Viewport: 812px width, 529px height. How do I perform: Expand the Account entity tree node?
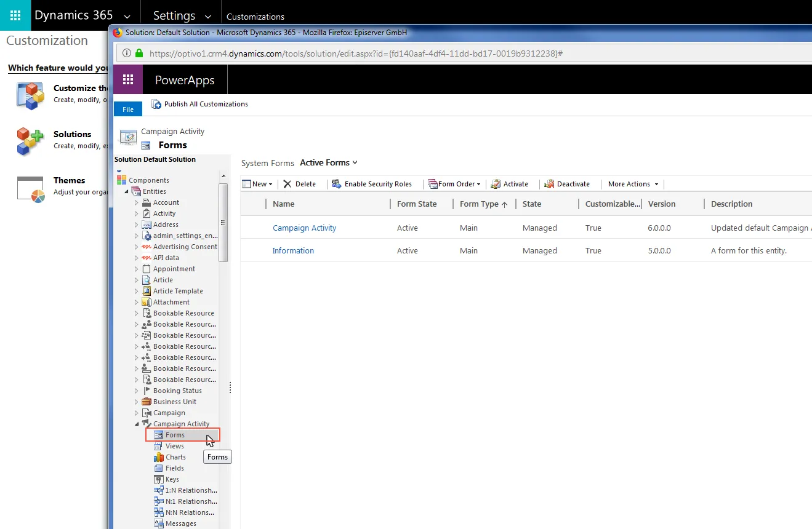click(137, 202)
